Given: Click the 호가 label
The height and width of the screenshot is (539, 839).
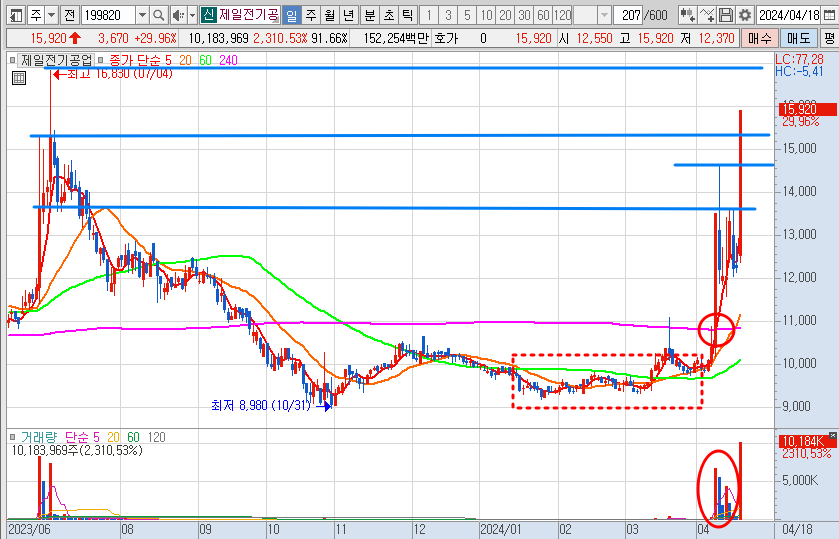Looking at the screenshot, I should [446, 39].
